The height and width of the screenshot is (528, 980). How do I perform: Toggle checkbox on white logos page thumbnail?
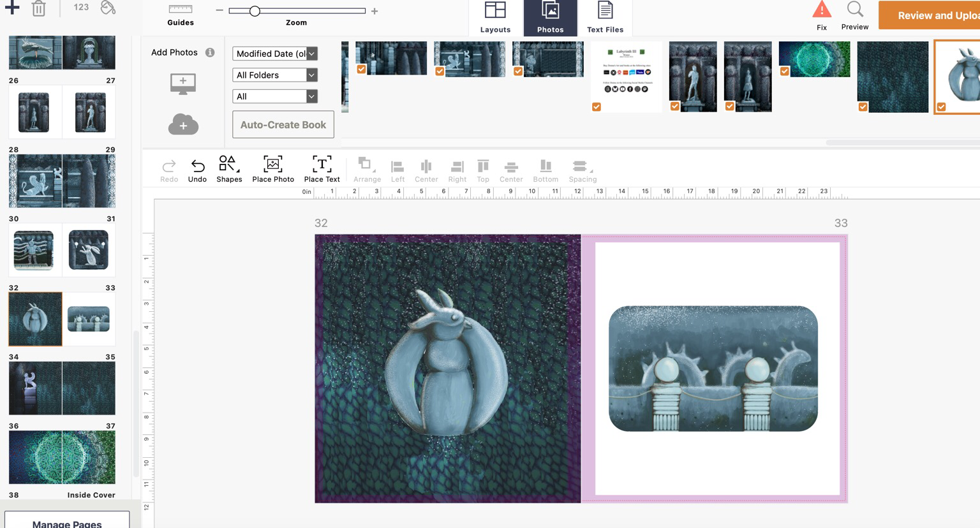pyautogui.click(x=597, y=106)
